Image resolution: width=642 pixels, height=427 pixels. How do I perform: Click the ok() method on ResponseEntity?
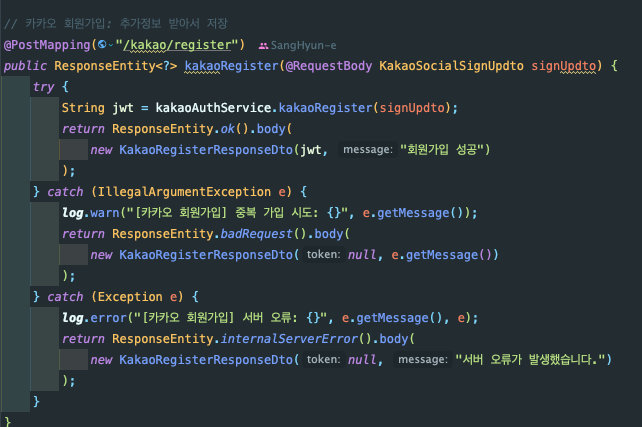(234, 129)
